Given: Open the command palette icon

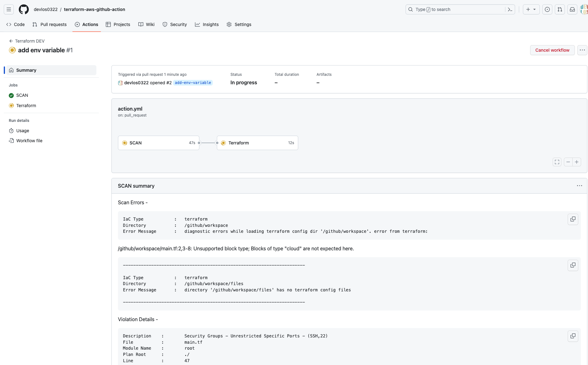Looking at the screenshot, I should [x=510, y=9].
